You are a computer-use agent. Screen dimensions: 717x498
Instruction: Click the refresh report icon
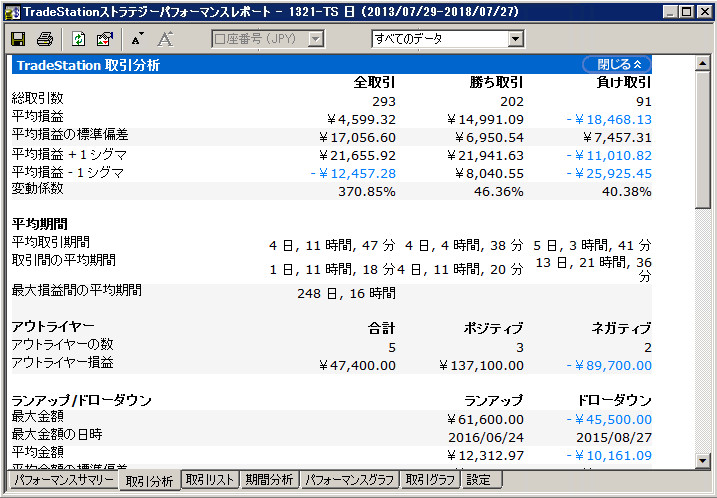(x=78, y=39)
